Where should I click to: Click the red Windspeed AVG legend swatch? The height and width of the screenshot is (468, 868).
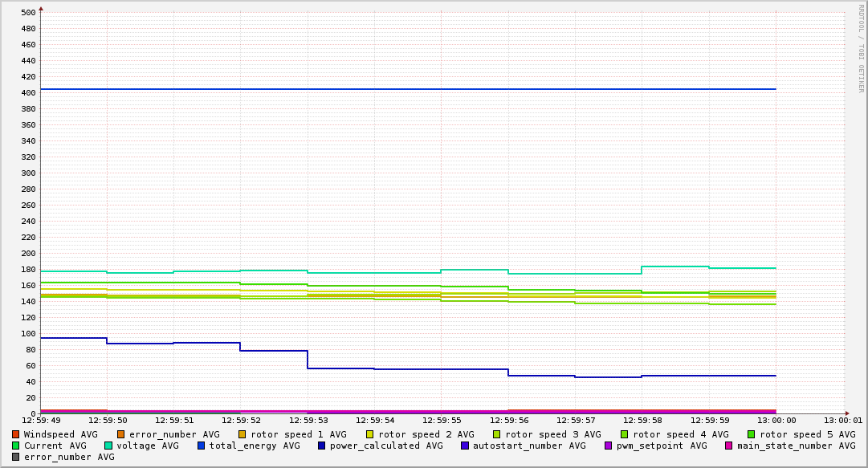[x=16, y=434]
